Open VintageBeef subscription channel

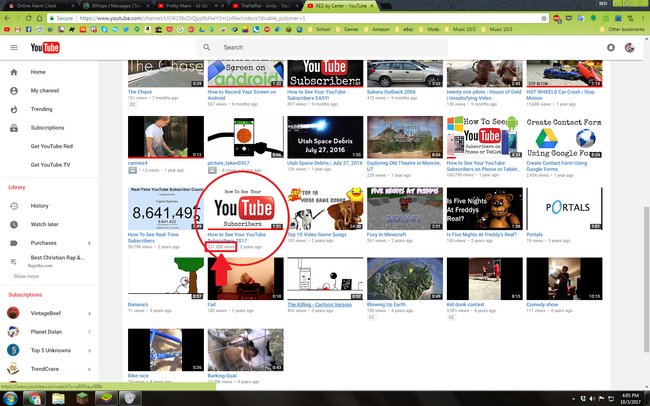pos(46,313)
